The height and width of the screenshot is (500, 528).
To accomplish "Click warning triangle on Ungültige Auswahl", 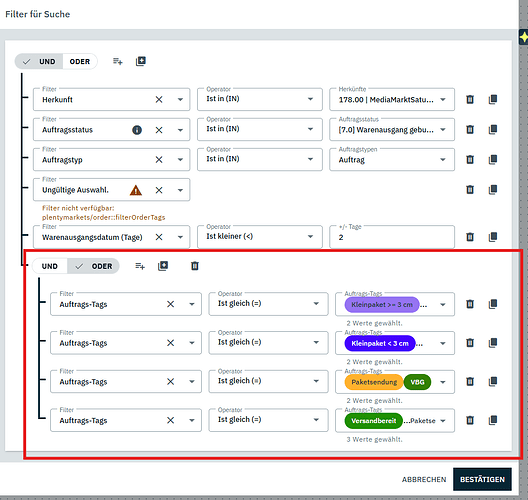I will pyautogui.click(x=136, y=190).
